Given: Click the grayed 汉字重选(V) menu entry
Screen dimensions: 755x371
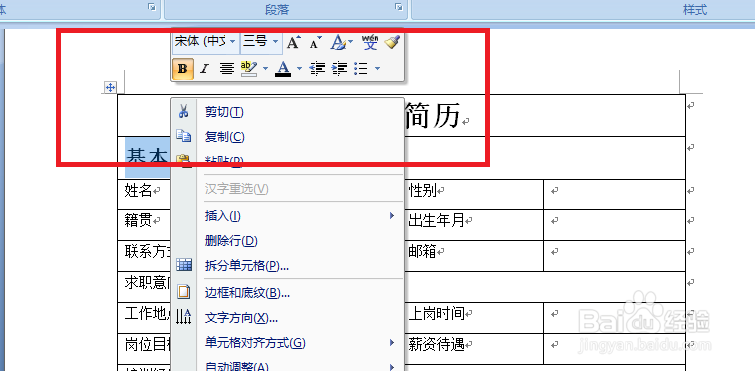Looking at the screenshot, I should point(287,189).
